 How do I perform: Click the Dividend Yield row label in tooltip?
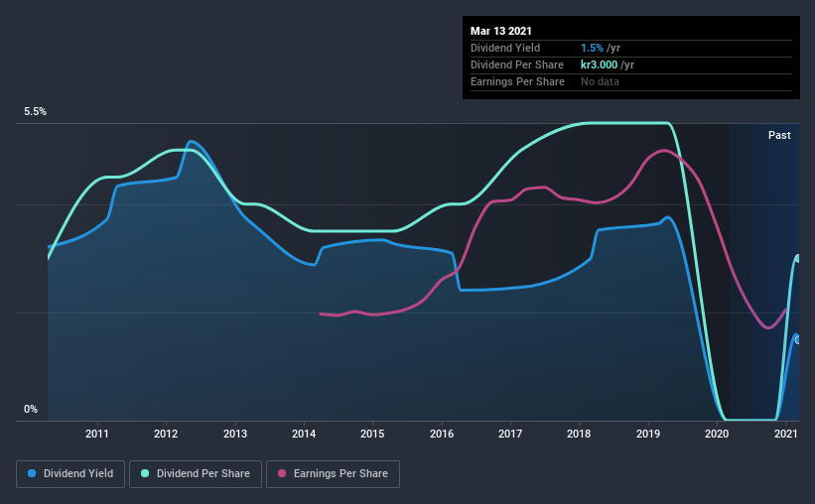[x=505, y=48]
